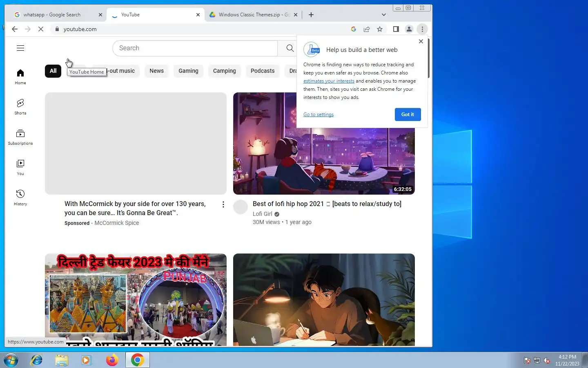Open the estimates your interests link
588x368 pixels.
(x=329, y=81)
